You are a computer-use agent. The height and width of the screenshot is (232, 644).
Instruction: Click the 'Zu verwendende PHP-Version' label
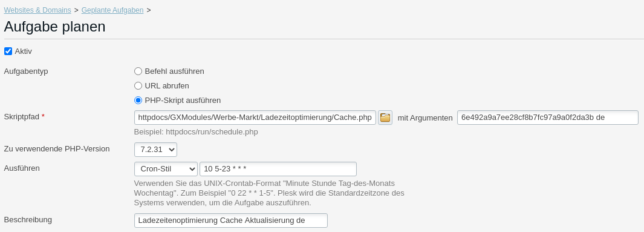click(x=57, y=149)
